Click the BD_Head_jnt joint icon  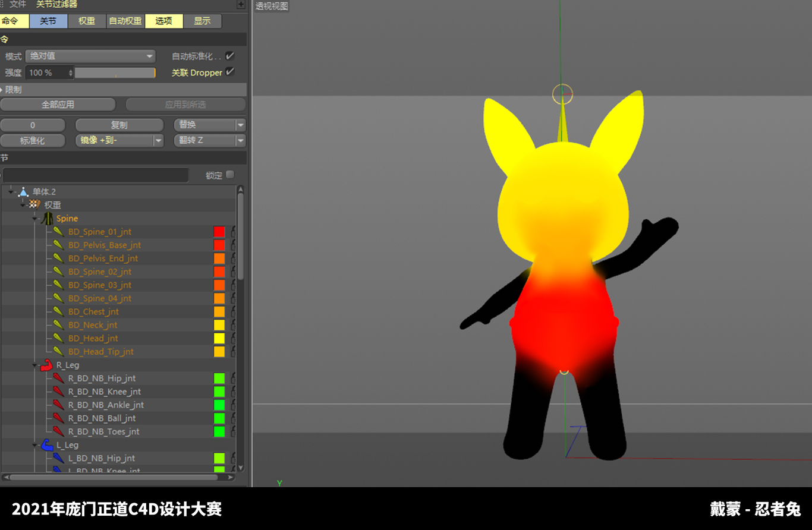point(58,338)
